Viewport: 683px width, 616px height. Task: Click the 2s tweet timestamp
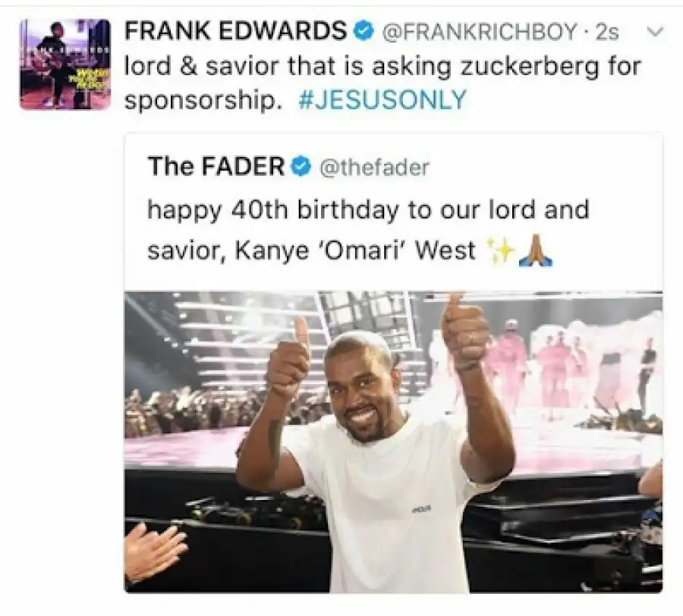click(607, 32)
